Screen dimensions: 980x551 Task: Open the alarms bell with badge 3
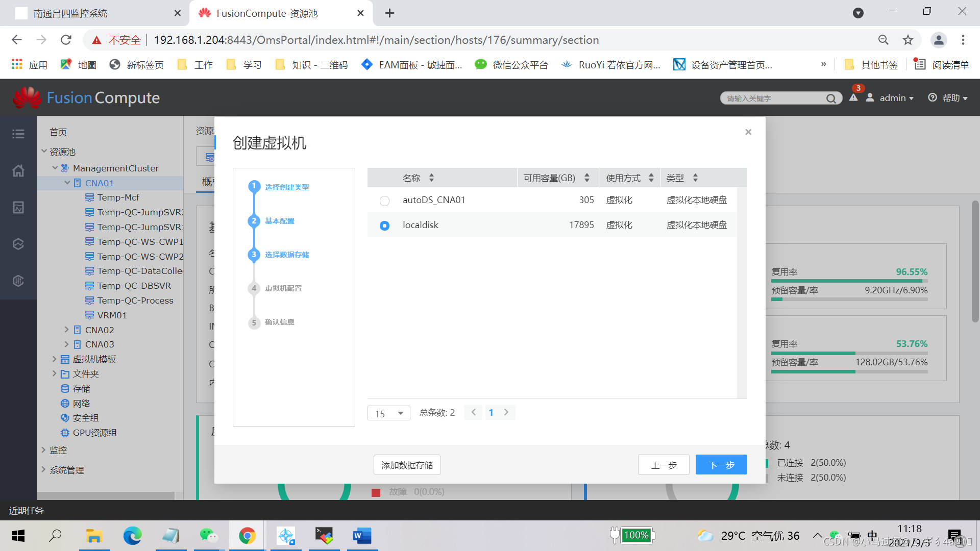pyautogui.click(x=853, y=97)
